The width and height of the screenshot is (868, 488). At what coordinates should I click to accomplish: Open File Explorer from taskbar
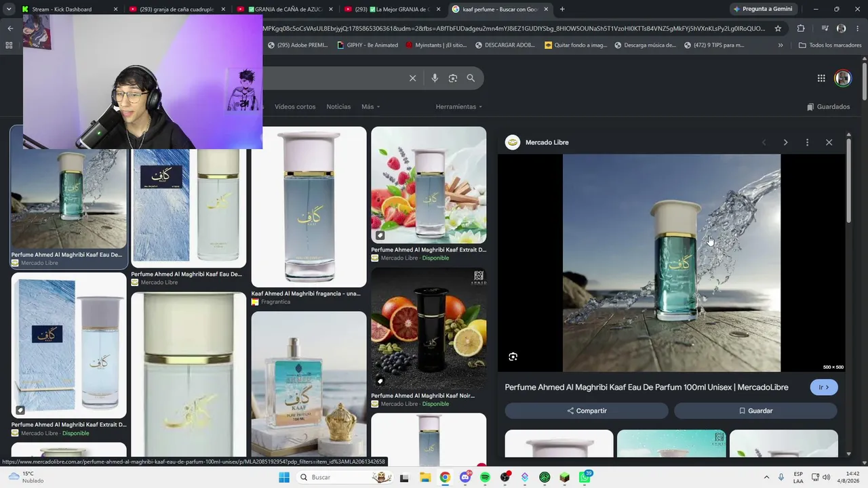click(x=425, y=477)
